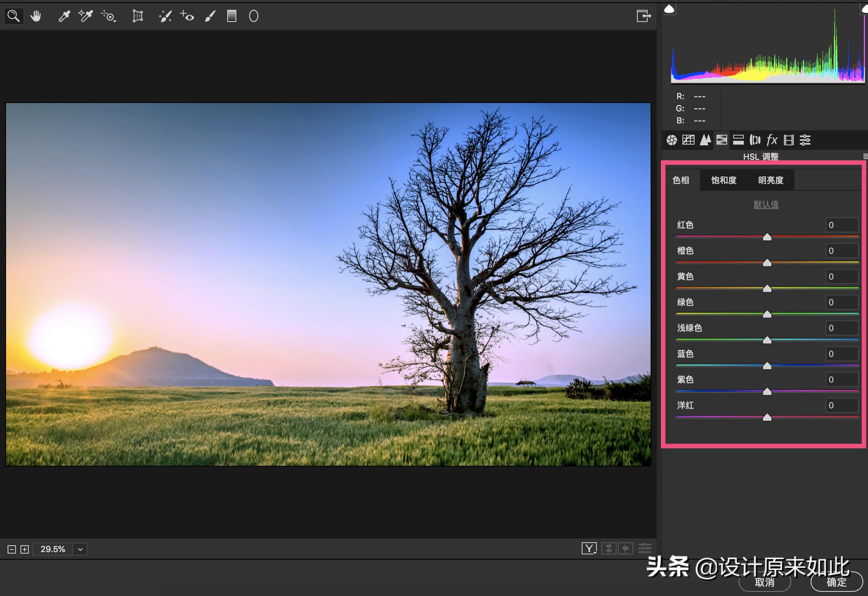The height and width of the screenshot is (596, 868).
Task: Click the 红色 value input field
Action: (x=841, y=225)
